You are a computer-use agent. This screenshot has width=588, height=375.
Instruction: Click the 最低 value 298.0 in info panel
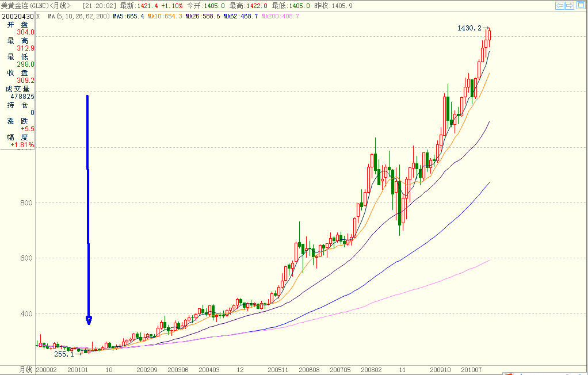coord(25,64)
